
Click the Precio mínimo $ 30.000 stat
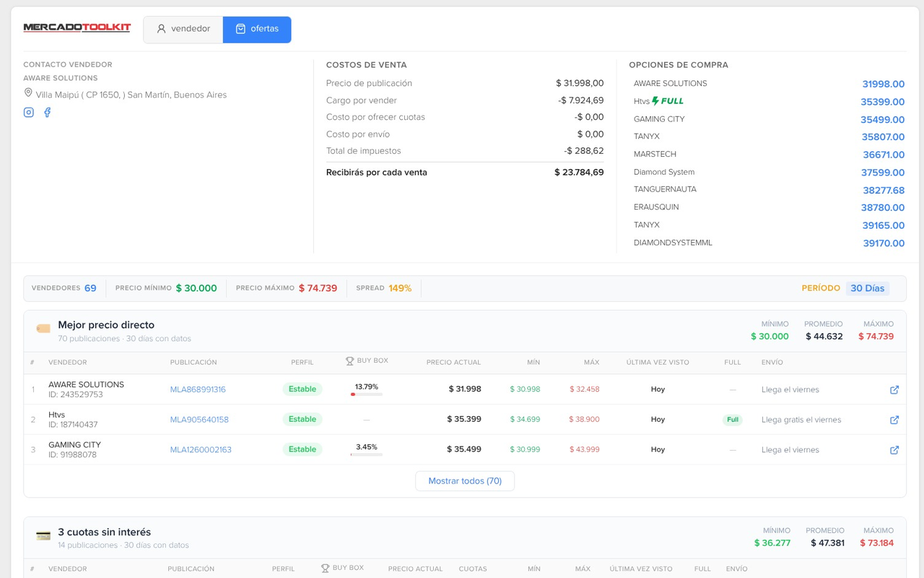pyautogui.click(x=166, y=288)
